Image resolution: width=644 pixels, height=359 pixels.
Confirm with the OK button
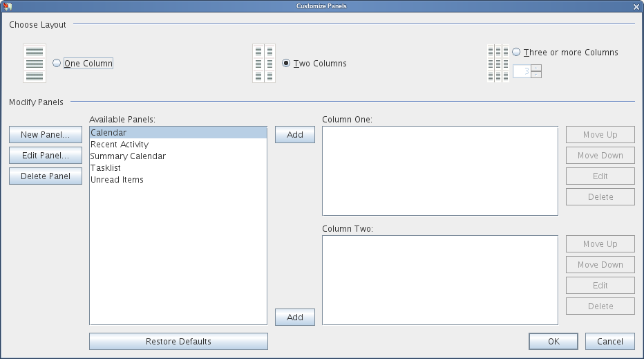tap(553, 341)
